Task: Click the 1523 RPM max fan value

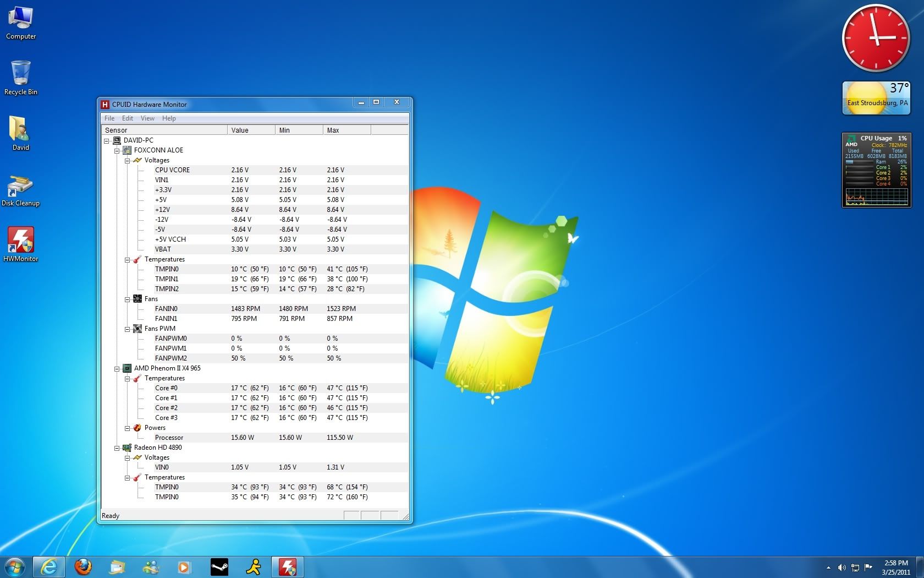Action: click(341, 309)
